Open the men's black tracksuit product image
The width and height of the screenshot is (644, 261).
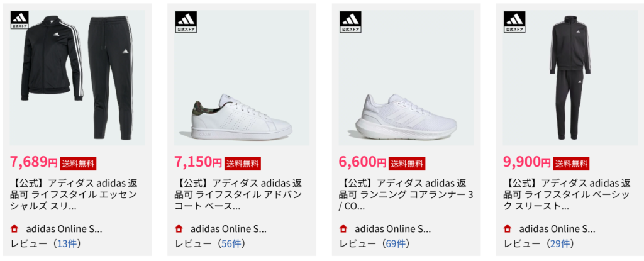(570, 79)
